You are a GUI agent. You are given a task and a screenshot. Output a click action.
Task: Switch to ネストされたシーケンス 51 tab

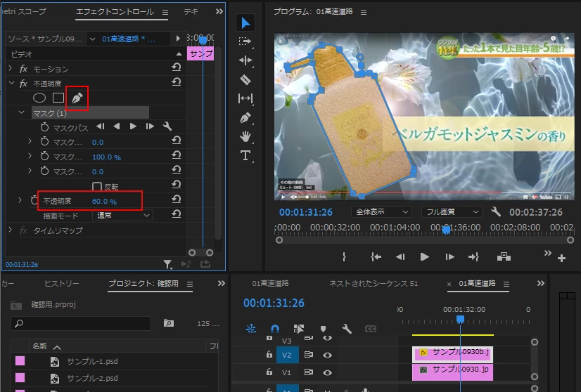[373, 284]
